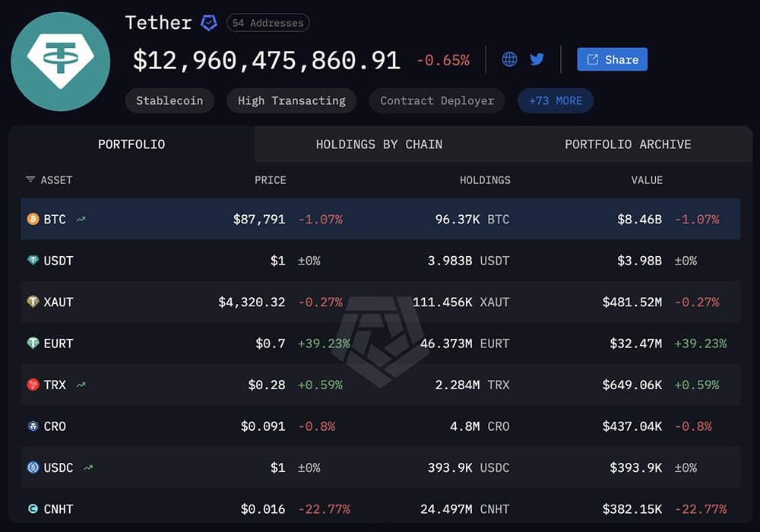Select the Stablecoin tag
This screenshot has width=760, height=532.
[169, 100]
